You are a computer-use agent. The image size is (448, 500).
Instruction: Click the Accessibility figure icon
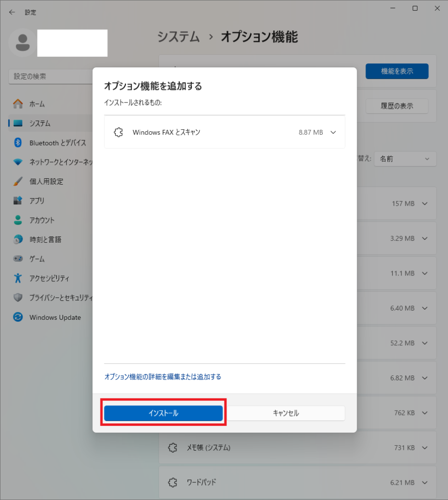click(x=18, y=278)
